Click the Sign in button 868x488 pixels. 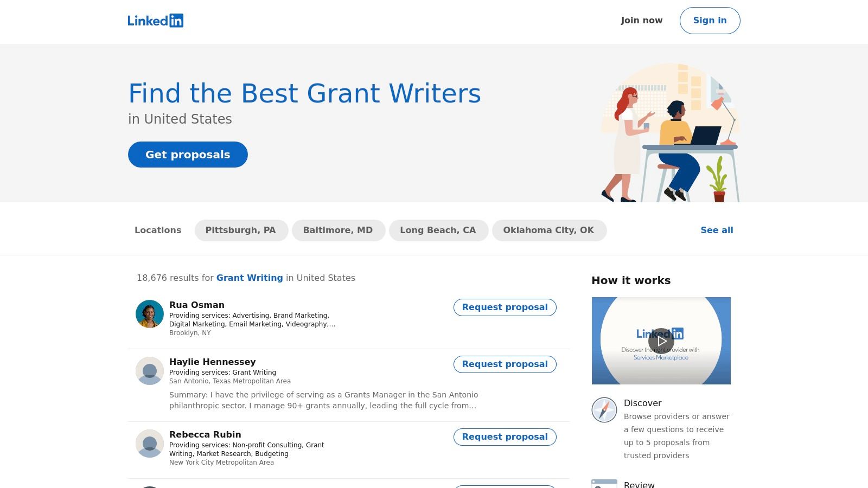pos(710,21)
